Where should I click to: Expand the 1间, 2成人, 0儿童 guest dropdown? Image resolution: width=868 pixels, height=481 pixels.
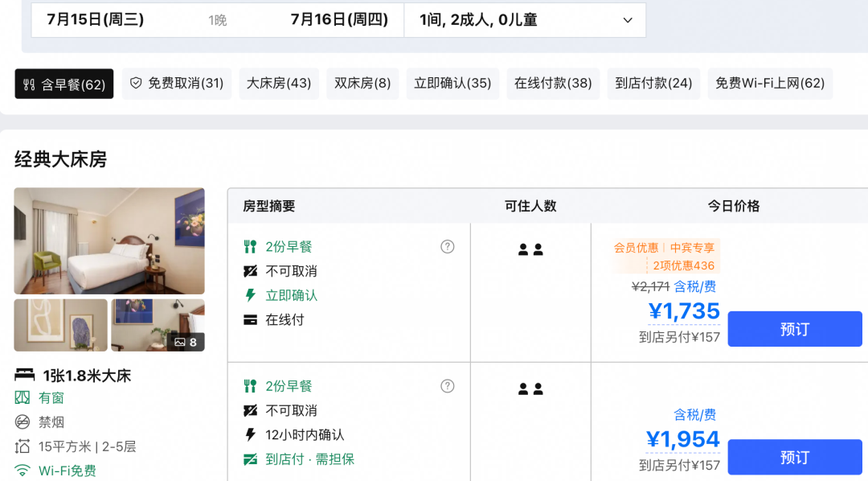525,20
